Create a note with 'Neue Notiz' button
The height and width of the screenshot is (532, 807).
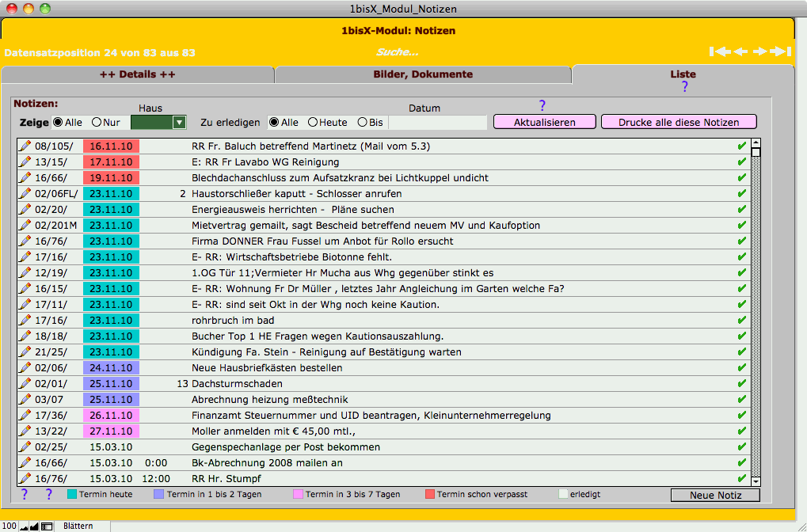(715, 495)
